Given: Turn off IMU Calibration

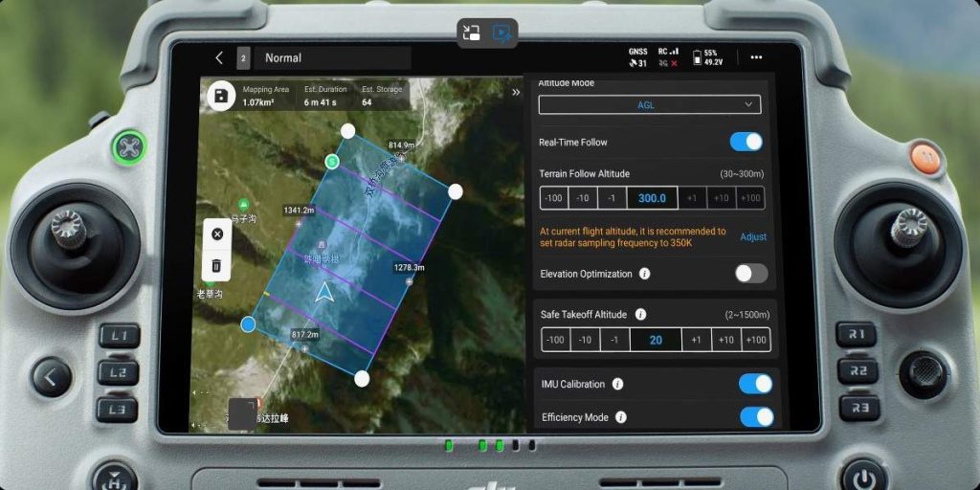Looking at the screenshot, I should (x=755, y=384).
